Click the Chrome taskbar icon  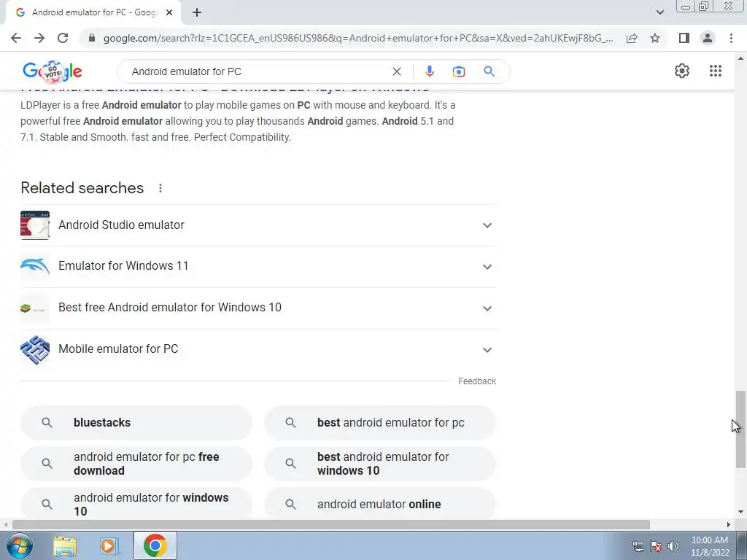coord(155,545)
